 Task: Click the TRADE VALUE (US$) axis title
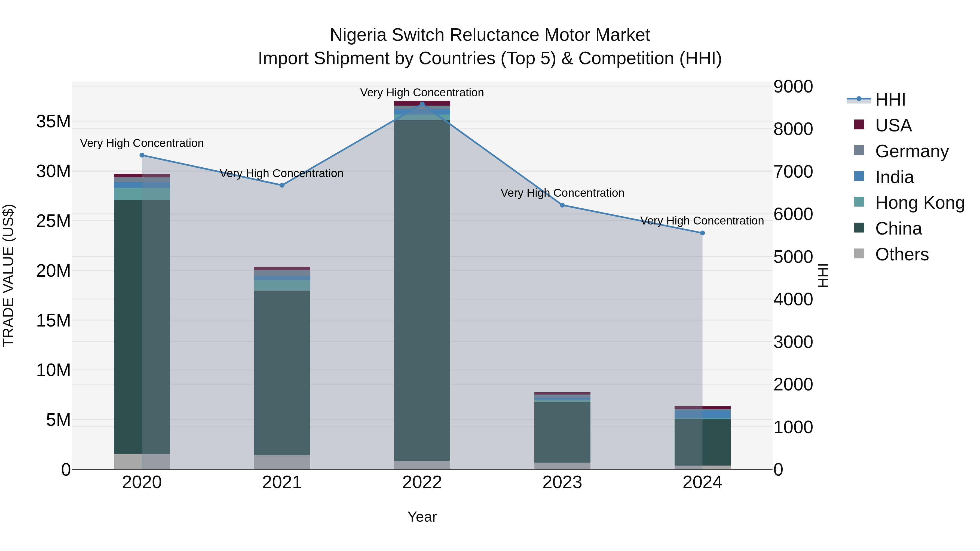[8, 275]
